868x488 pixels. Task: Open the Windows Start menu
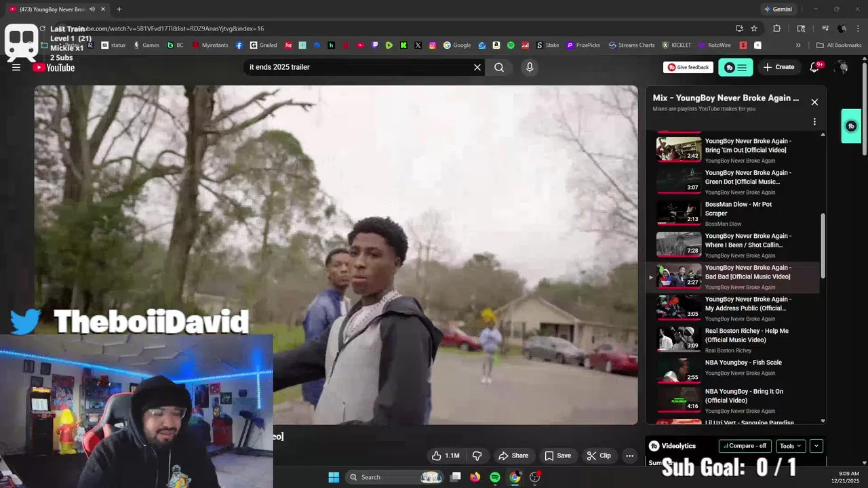(x=334, y=477)
